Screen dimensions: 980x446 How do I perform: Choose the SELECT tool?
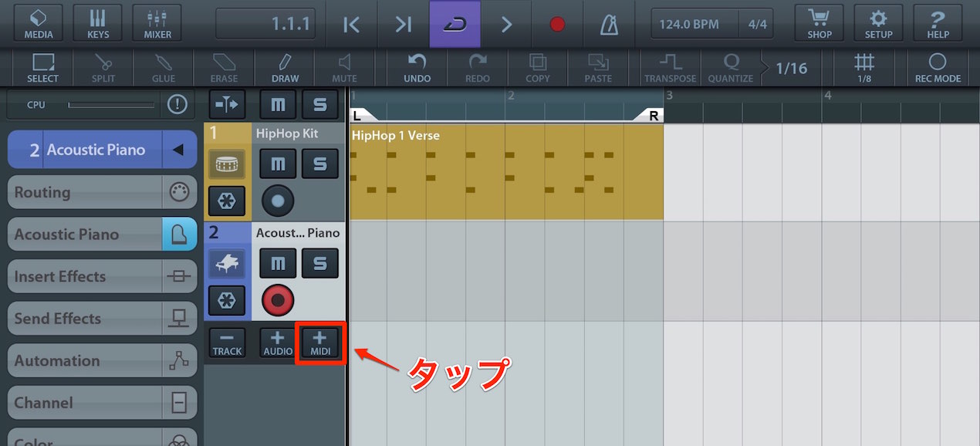[x=42, y=68]
